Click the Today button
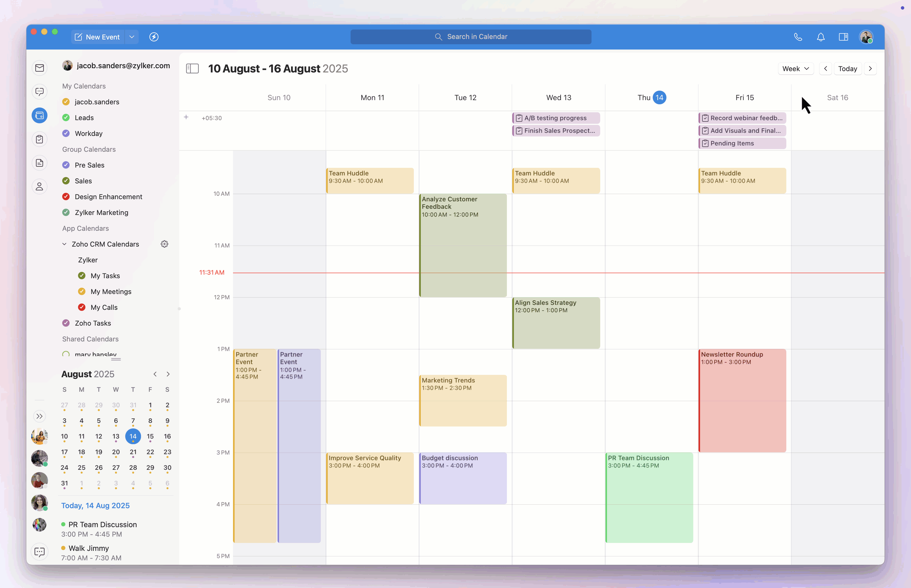The height and width of the screenshot is (588, 911). pyautogui.click(x=847, y=69)
